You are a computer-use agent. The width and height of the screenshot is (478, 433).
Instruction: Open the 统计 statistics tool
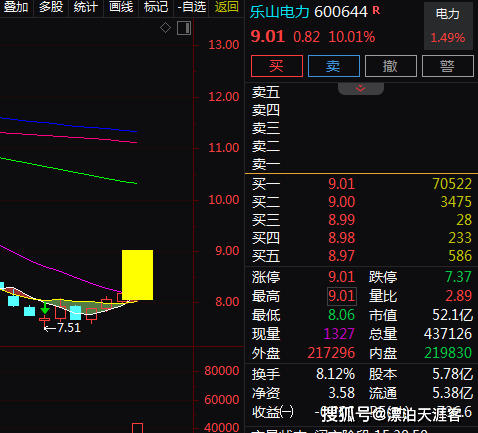point(86,7)
